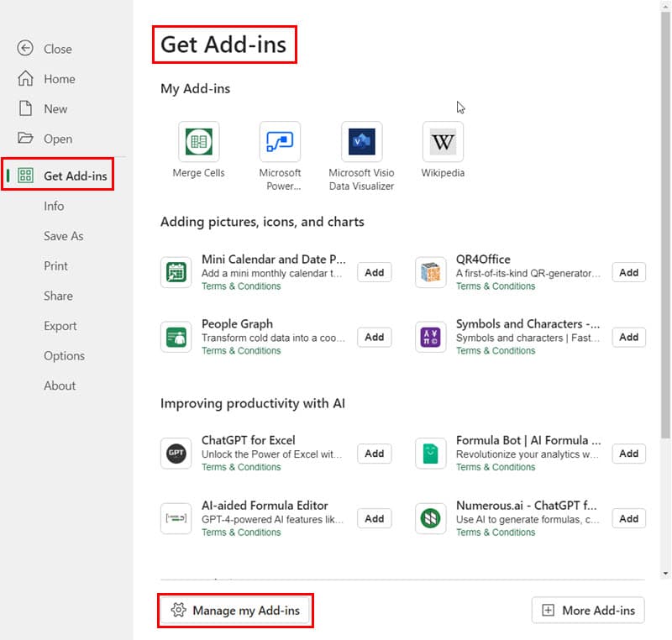This screenshot has height=640, width=672.
Task: Add the QR4Office add-in
Action: (628, 272)
